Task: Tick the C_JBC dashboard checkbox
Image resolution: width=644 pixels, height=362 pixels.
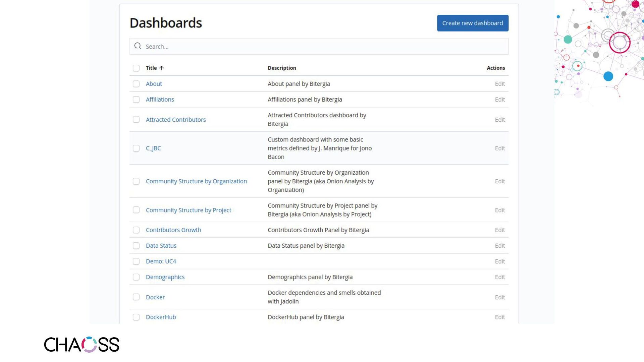Action: (136, 148)
